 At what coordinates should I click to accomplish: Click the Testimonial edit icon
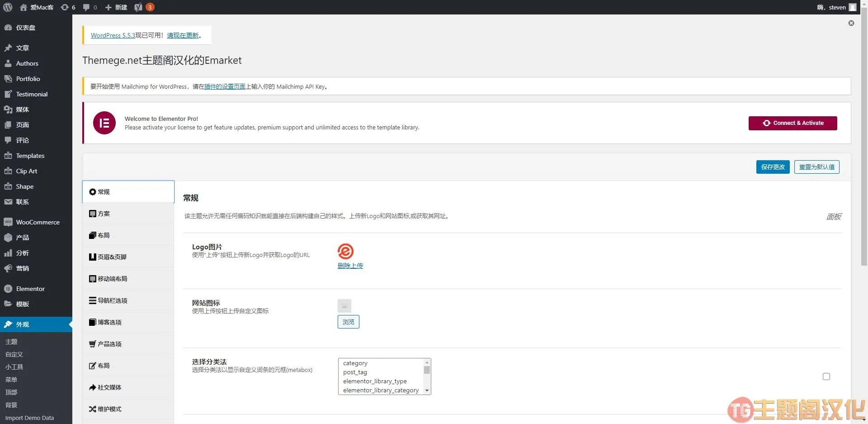[8, 94]
